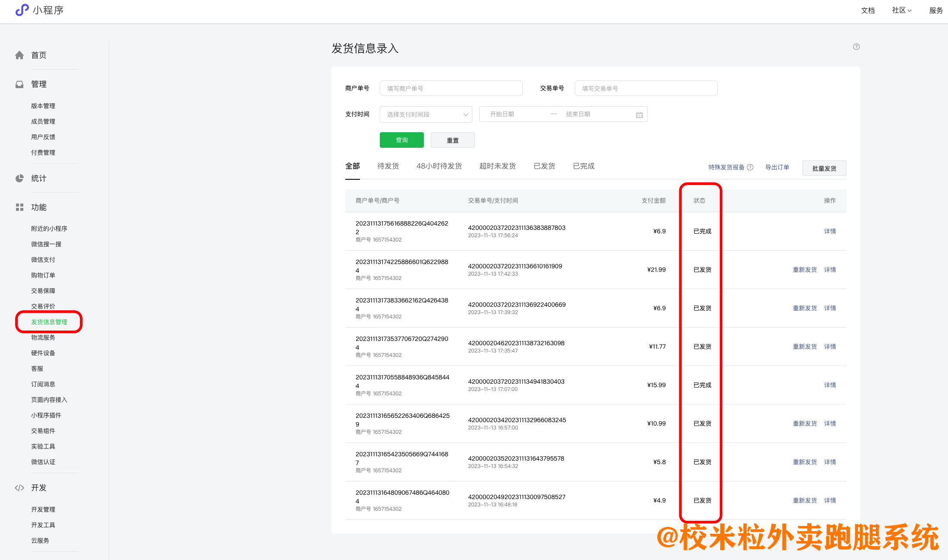Click the calendar icon in date range field
The height and width of the screenshot is (560, 948).
coord(639,114)
